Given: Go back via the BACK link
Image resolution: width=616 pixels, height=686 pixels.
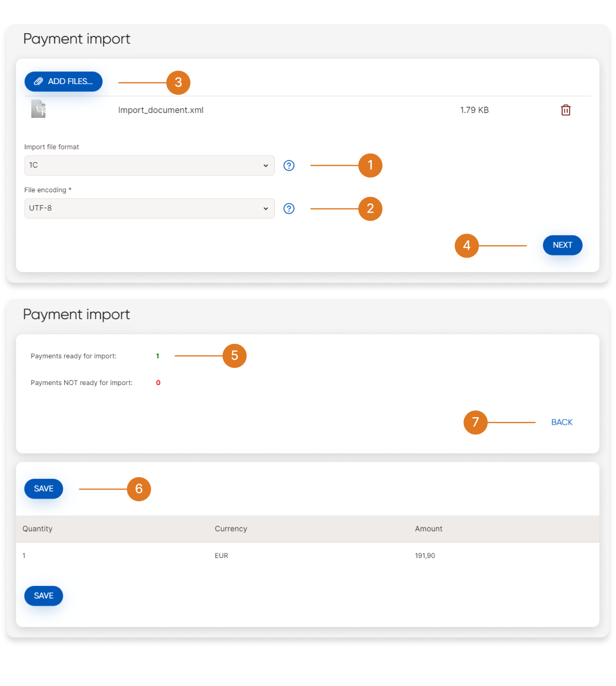Looking at the screenshot, I should point(562,423).
